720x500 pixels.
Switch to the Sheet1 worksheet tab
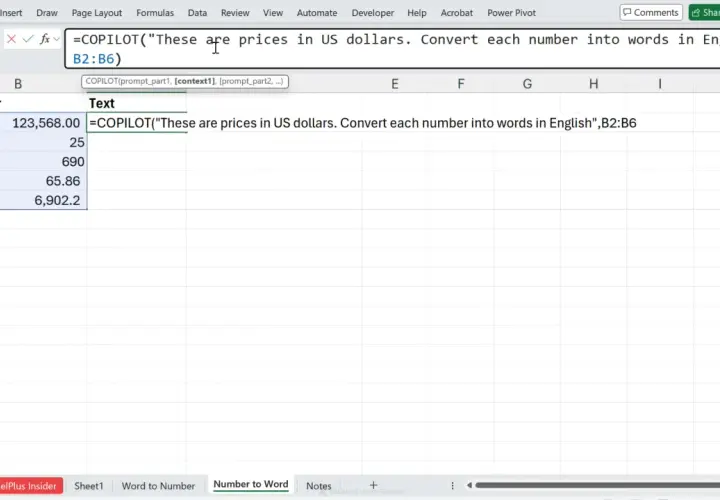pos(89,486)
